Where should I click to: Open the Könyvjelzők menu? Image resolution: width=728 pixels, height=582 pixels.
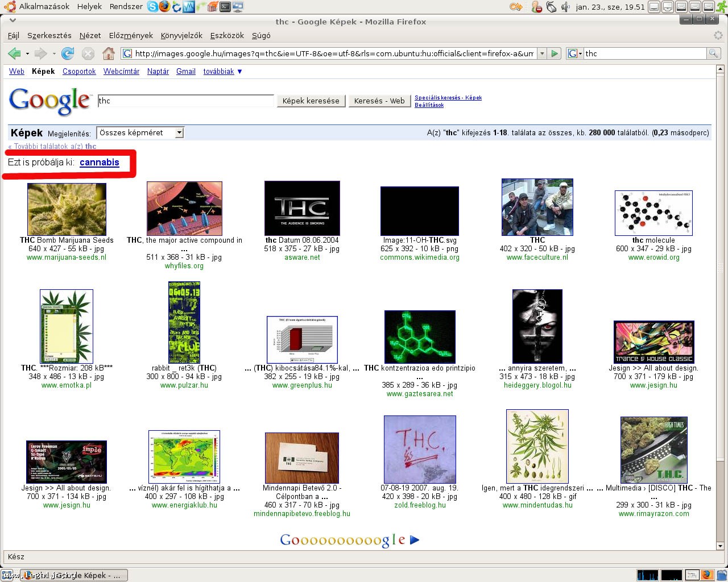point(181,35)
